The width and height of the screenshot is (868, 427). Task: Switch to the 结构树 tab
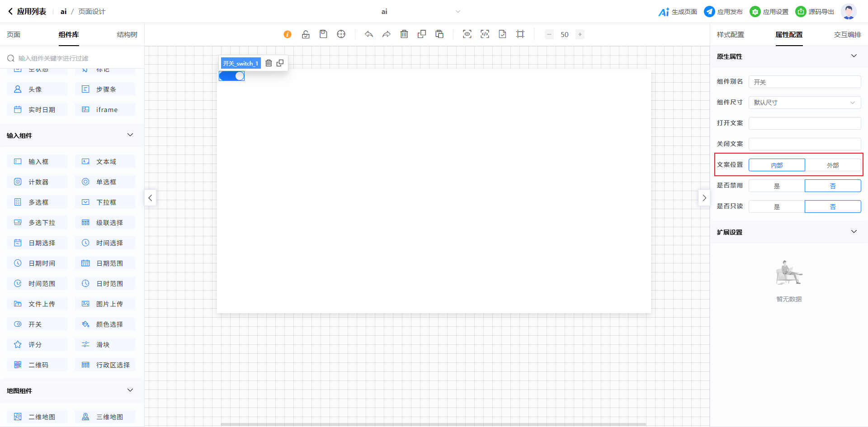click(x=127, y=35)
